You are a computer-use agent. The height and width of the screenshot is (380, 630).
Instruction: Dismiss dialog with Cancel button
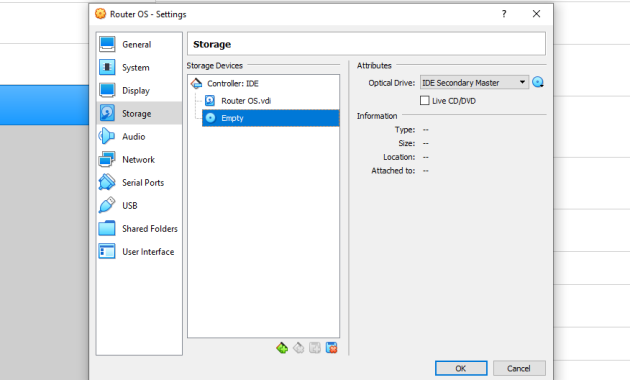519,368
